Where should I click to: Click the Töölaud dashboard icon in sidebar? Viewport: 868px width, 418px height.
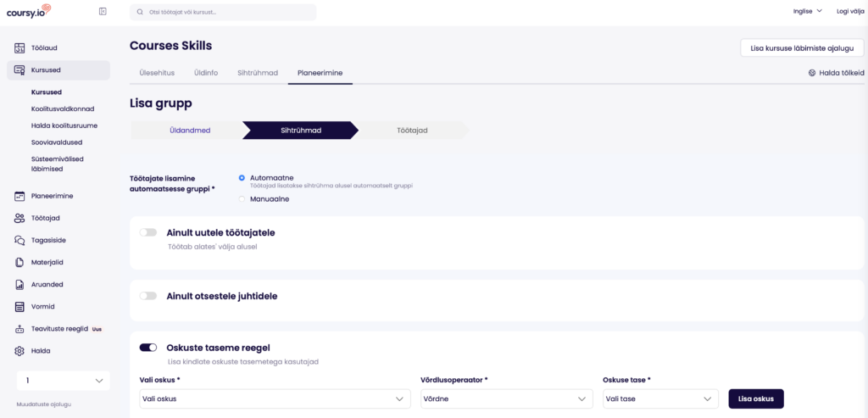coord(19,48)
